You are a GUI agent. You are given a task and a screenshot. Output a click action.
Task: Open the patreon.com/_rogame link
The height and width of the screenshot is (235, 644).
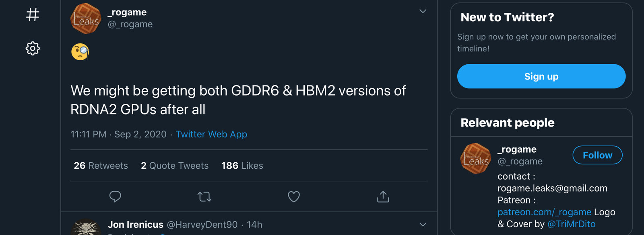tap(544, 212)
